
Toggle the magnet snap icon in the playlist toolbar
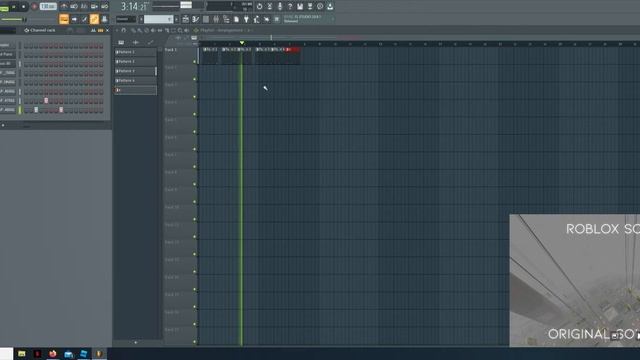124,30
